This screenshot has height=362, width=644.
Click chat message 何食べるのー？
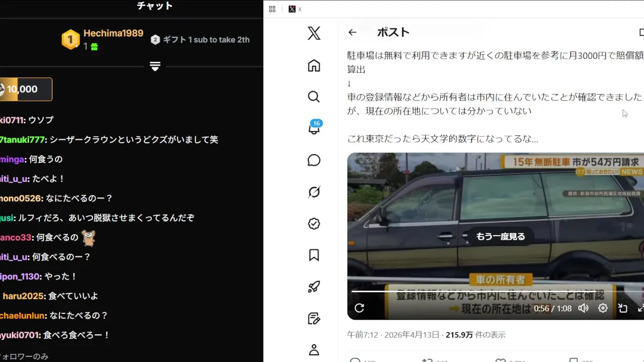(x=61, y=257)
